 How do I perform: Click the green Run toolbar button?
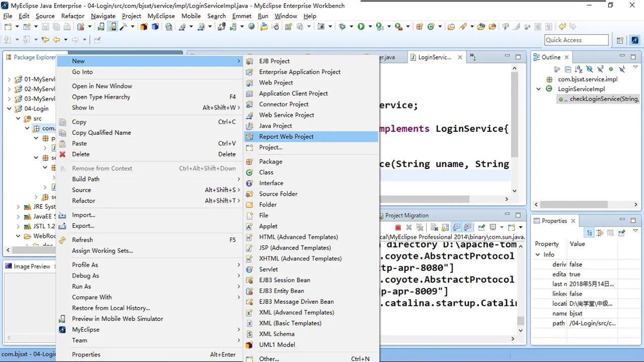click(361, 27)
